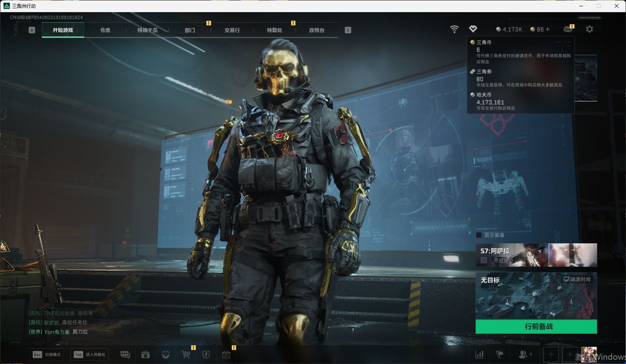The width and height of the screenshot is (626, 364).
Task: Open the 特勤处 tab
Action: pyautogui.click(x=275, y=30)
